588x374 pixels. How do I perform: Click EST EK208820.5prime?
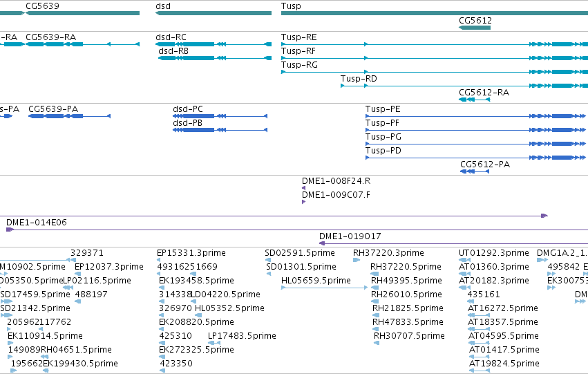196,322
